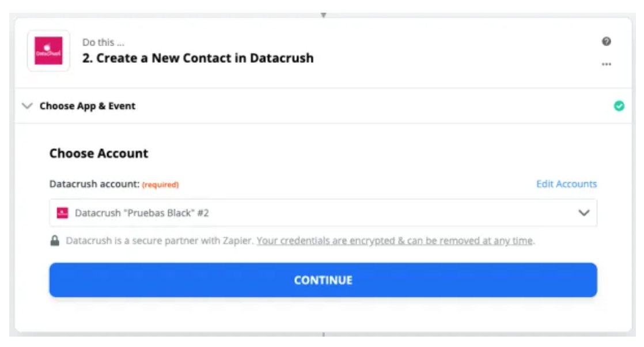
Task: Click the Choose Account heading
Action: pos(99,153)
